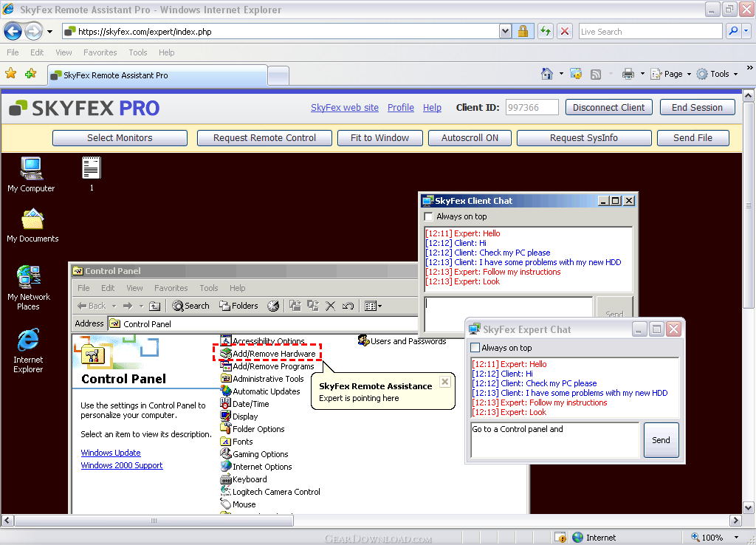Open the Help menu of Internet Explorer
This screenshot has height=545, width=756.
pos(166,52)
